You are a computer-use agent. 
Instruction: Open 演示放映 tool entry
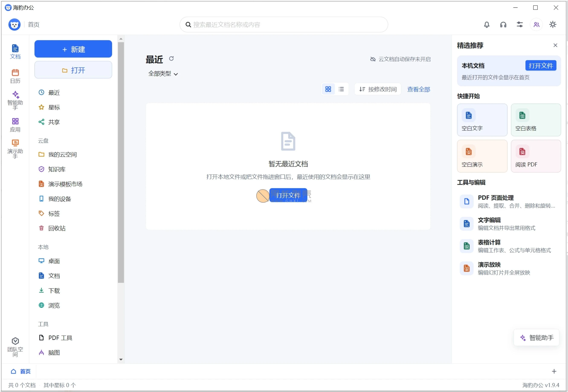509,268
